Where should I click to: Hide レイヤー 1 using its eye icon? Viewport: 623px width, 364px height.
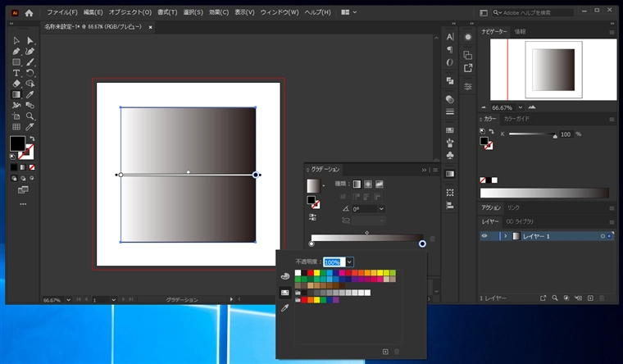(485, 236)
